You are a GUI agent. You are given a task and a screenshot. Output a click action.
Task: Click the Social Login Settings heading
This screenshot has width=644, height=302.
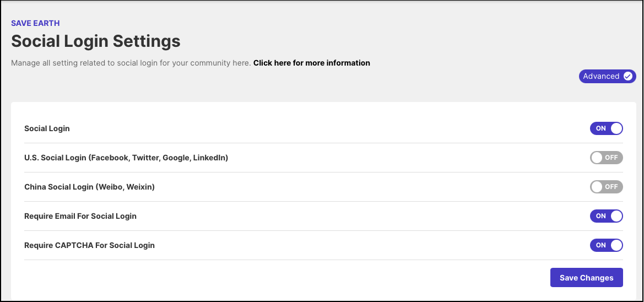[x=96, y=41]
